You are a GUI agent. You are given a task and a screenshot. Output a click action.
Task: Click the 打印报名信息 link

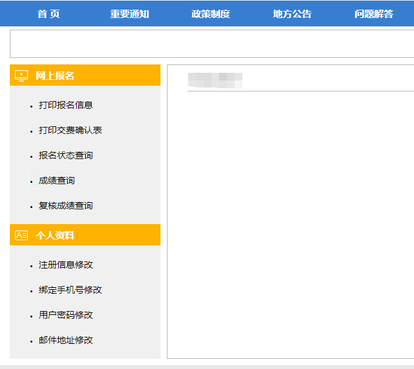pyautogui.click(x=66, y=105)
